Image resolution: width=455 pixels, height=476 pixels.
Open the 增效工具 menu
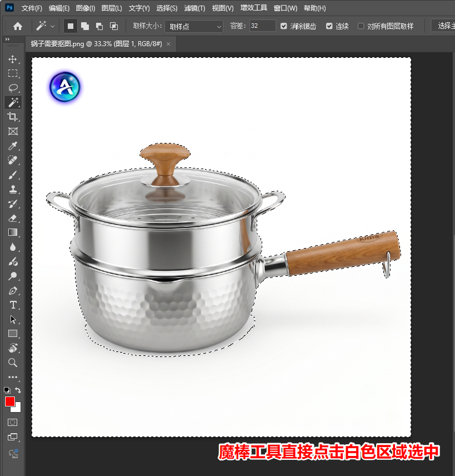(253, 8)
